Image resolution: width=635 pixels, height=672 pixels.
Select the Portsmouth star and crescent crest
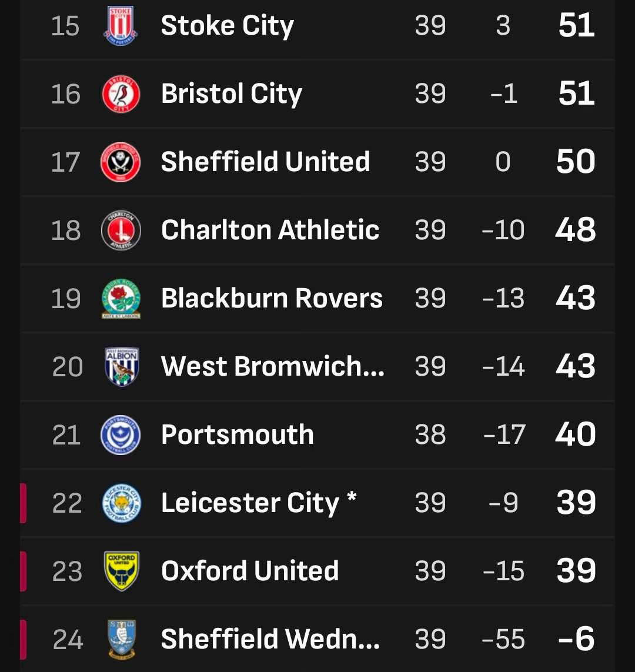(x=121, y=434)
